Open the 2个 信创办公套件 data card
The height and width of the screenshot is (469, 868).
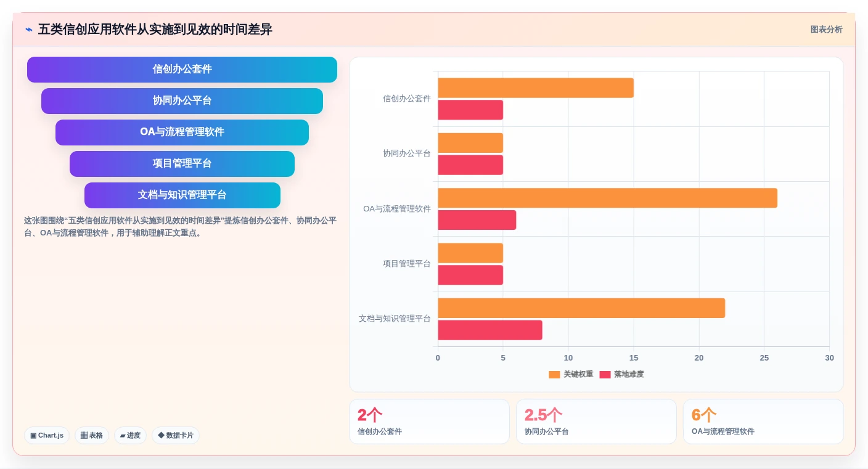tap(429, 422)
